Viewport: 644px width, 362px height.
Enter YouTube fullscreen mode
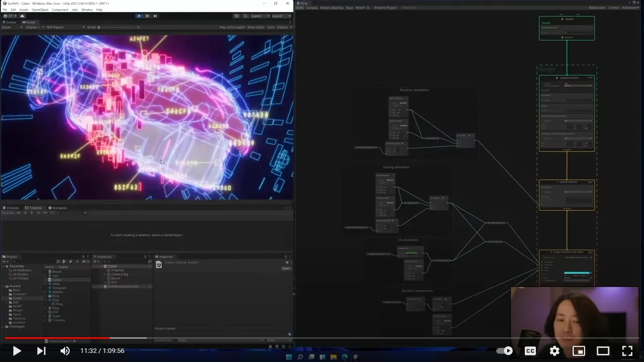(627, 351)
